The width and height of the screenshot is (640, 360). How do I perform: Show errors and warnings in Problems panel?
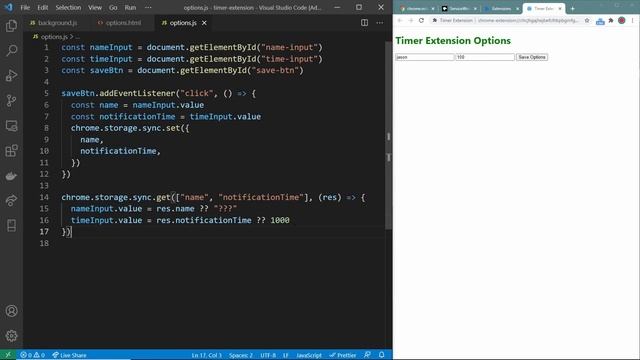tap(33, 355)
